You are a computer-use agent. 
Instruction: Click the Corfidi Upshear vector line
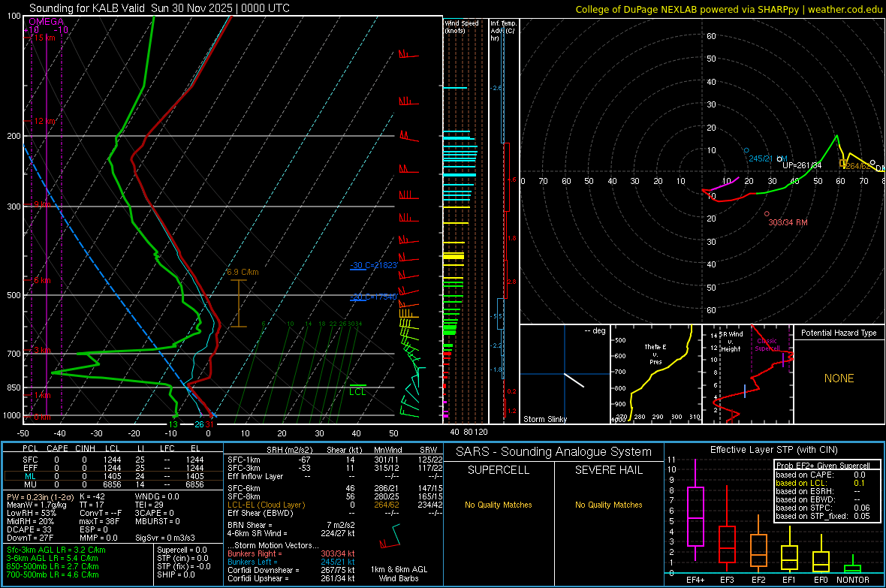(x=291, y=578)
